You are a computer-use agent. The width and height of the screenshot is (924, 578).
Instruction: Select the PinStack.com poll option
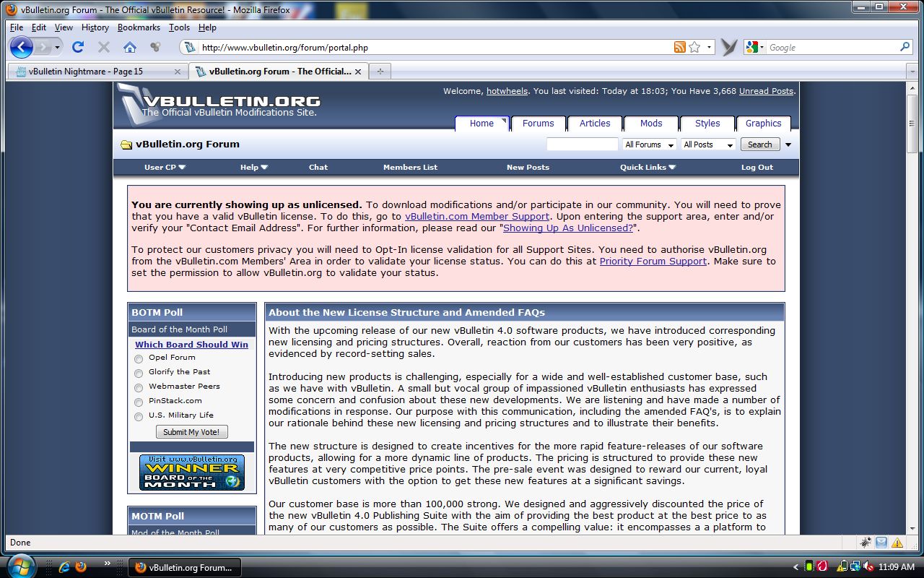[139, 402]
